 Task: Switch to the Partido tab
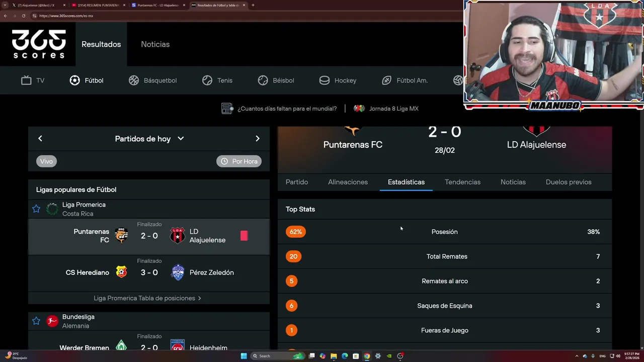coord(297,182)
